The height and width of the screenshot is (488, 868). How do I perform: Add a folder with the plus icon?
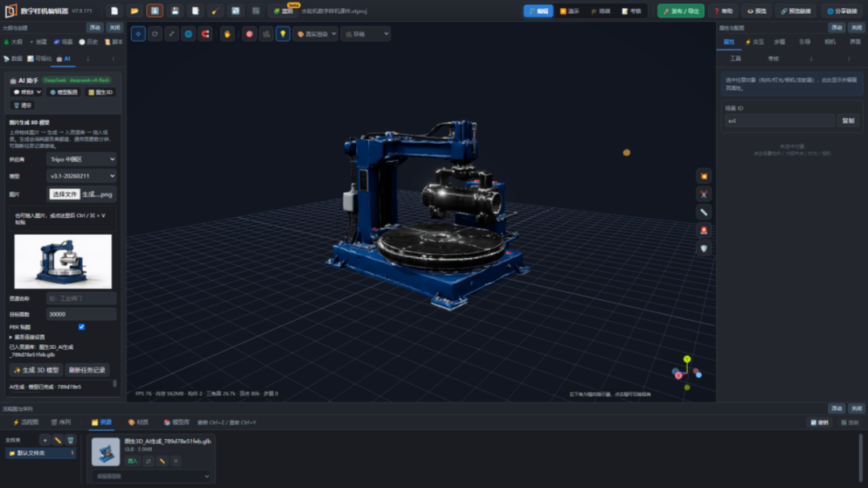[45, 441]
